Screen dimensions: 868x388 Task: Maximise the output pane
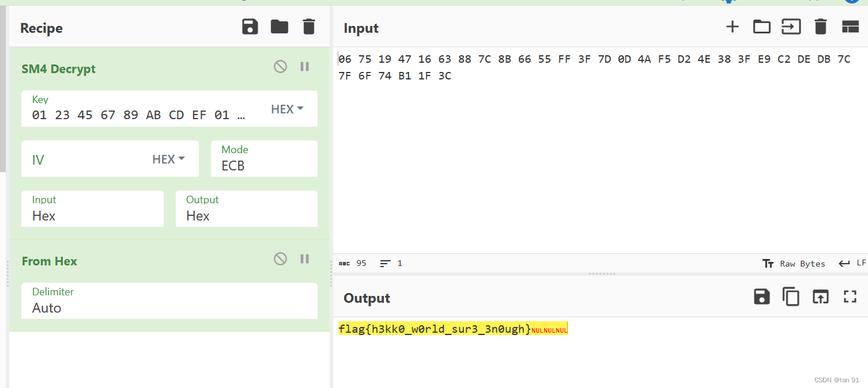[850, 296]
